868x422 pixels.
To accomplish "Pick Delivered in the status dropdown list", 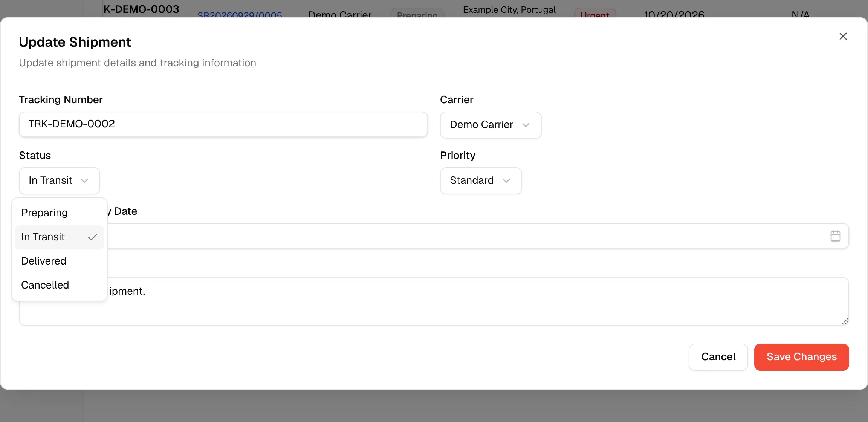I will point(60,261).
